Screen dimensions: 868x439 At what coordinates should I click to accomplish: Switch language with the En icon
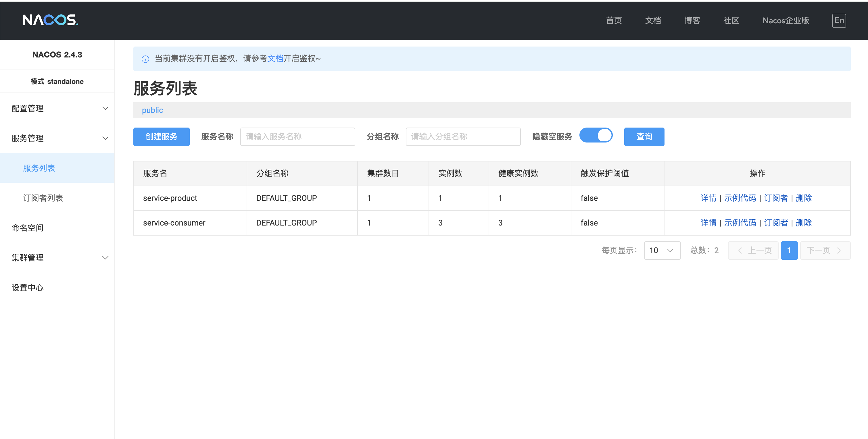(839, 20)
